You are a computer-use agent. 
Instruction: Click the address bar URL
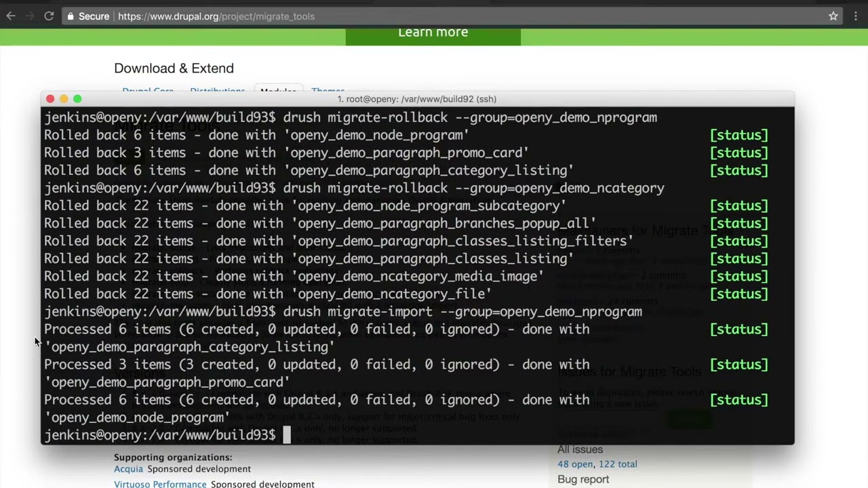(x=216, y=16)
